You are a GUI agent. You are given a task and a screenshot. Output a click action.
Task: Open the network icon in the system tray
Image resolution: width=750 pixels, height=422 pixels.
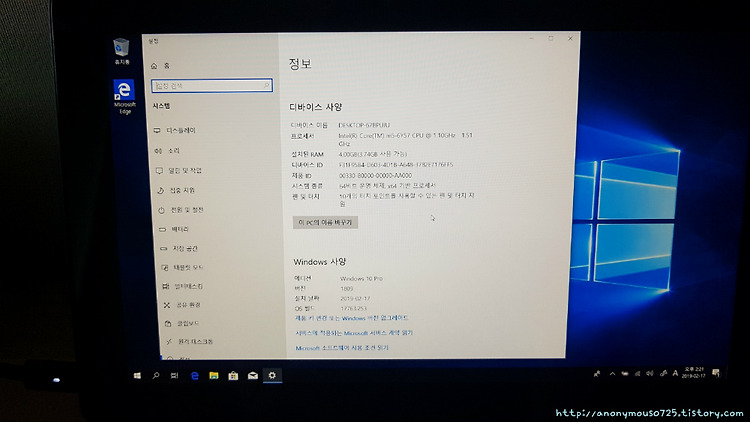pos(637,374)
